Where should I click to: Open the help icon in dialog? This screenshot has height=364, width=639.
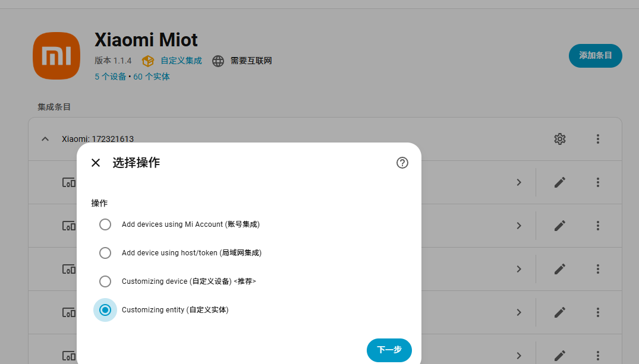coord(402,163)
